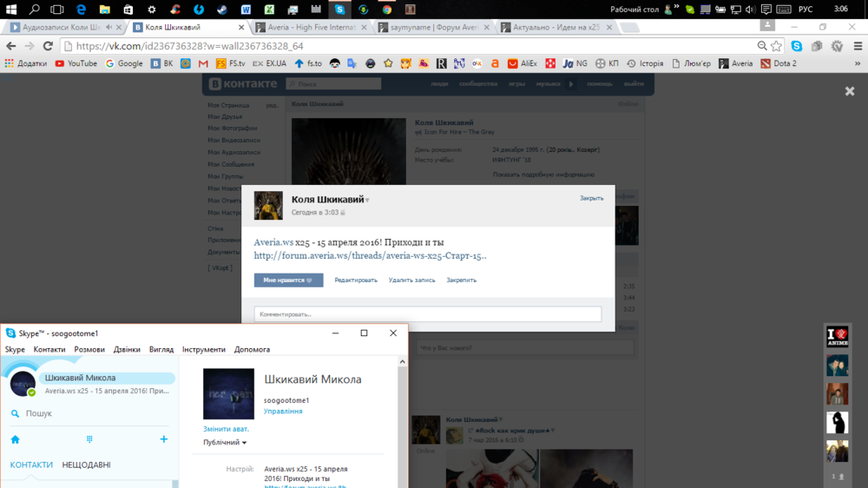Viewport: 868px width, 488px height.
Task: Click 'Закрыть' link in the post popup
Action: (591, 198)
